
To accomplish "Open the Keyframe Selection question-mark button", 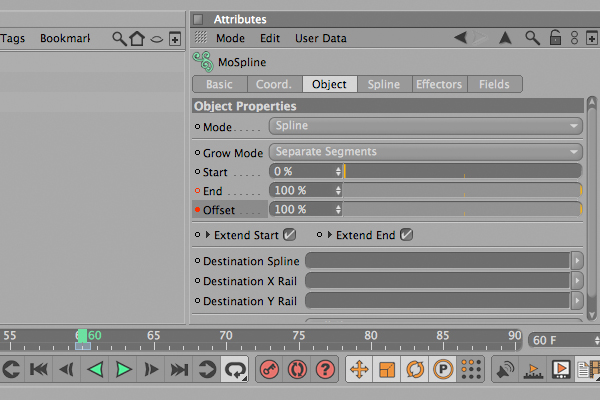I will (x=325, y=370).
